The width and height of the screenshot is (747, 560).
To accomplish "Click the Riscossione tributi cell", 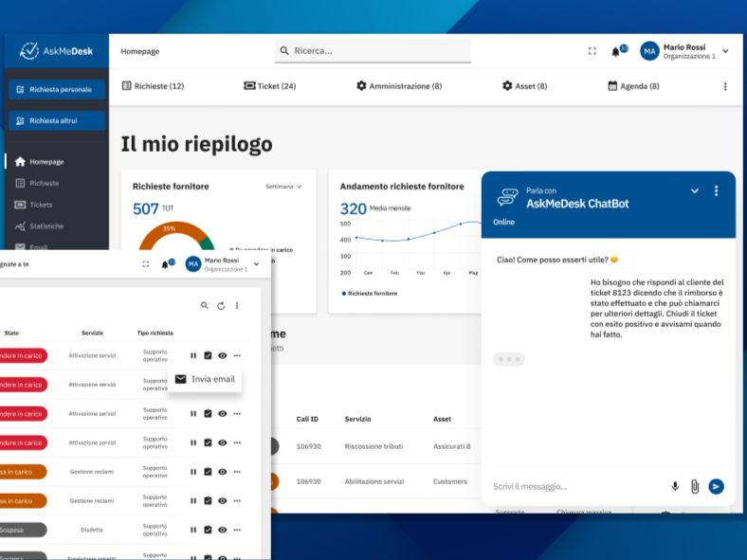I will point(374,446).
